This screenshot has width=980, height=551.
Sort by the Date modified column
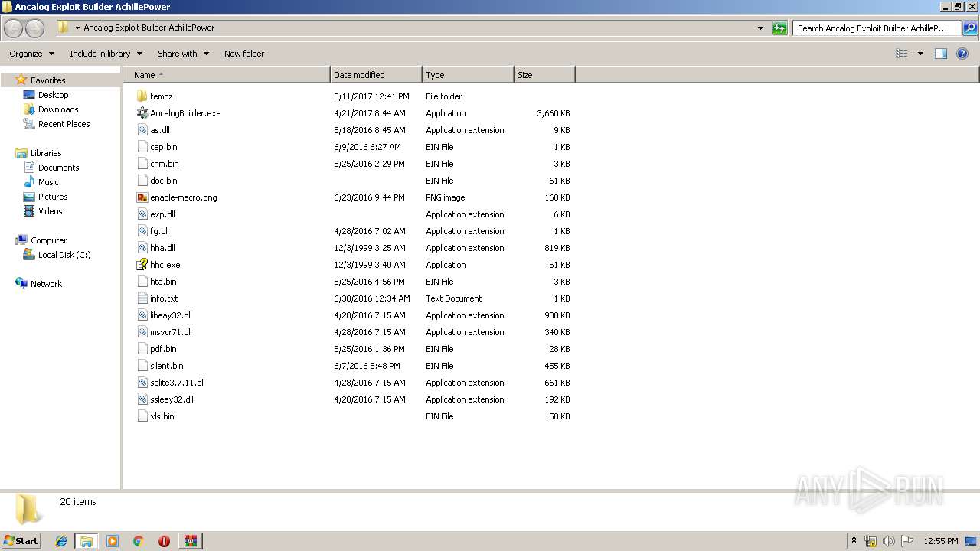pyautogui.click(x=376, y=75)
